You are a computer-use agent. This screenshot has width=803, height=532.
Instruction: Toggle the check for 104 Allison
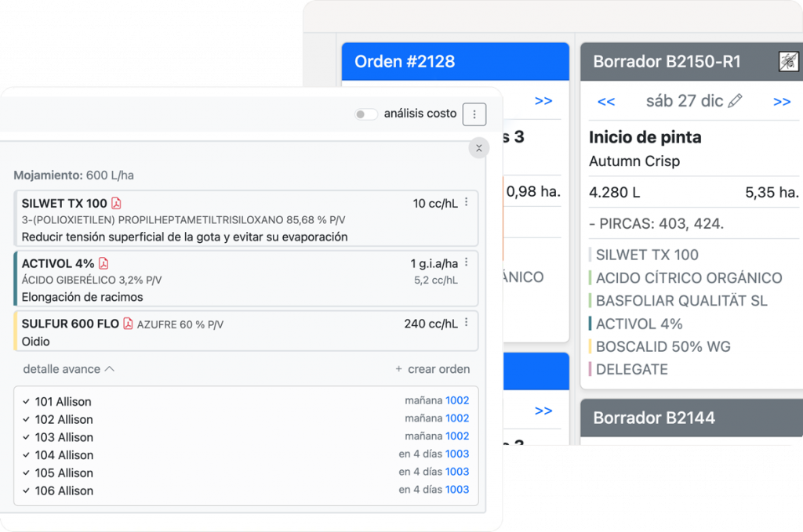[x=27, y=455]
